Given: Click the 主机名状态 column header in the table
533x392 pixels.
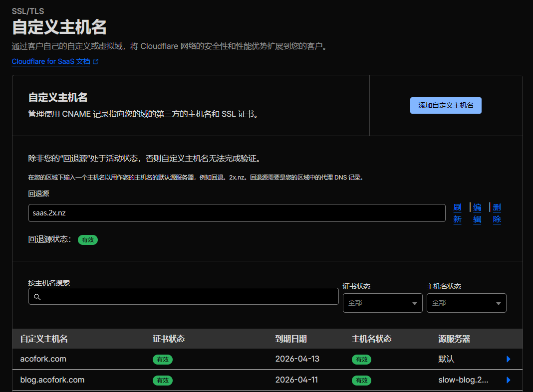Looking at the screenshot, I should tap(371, 339).
